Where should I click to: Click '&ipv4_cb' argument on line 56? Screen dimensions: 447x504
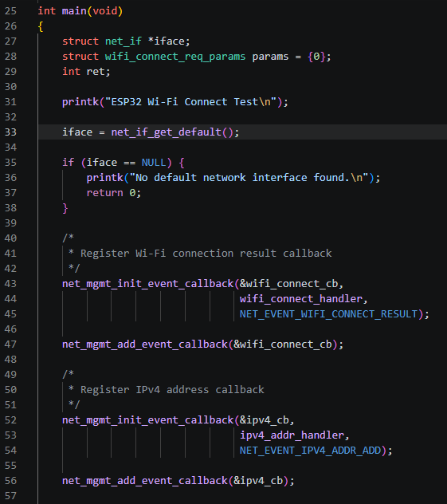258,481
